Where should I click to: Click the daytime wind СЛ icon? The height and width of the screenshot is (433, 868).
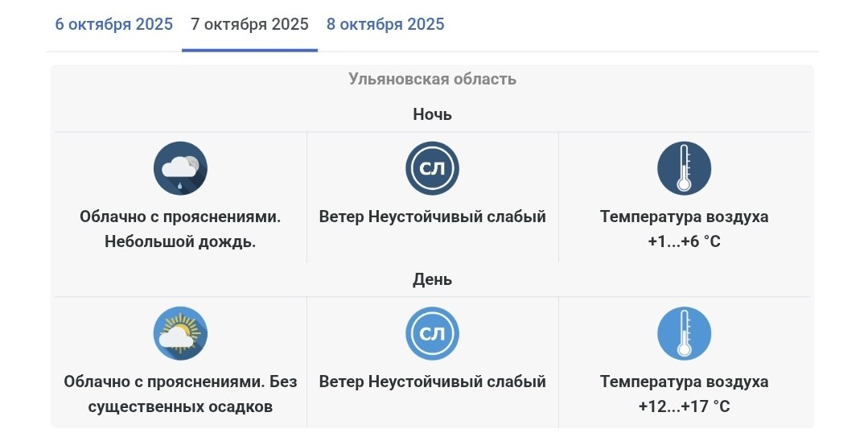pyautogui.click(x=432, y=333)
